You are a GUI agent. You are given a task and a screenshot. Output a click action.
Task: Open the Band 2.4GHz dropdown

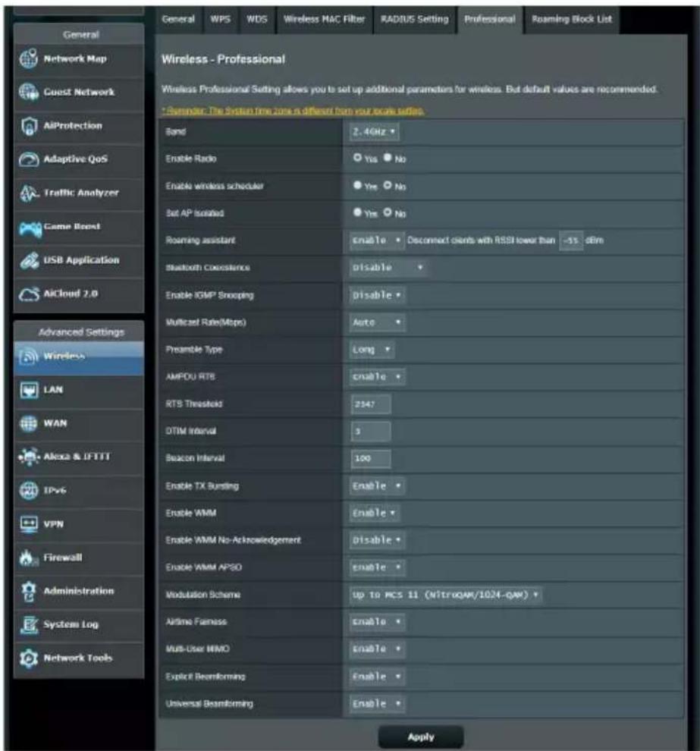click(x=374, y=132)
